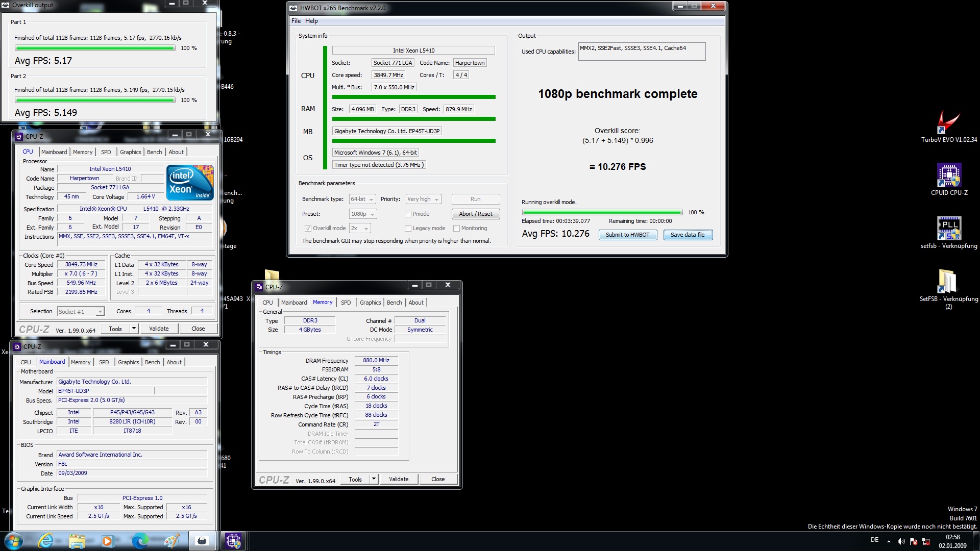Click the Core Speed 3849.73 MHz value

(x=81, y=264)
